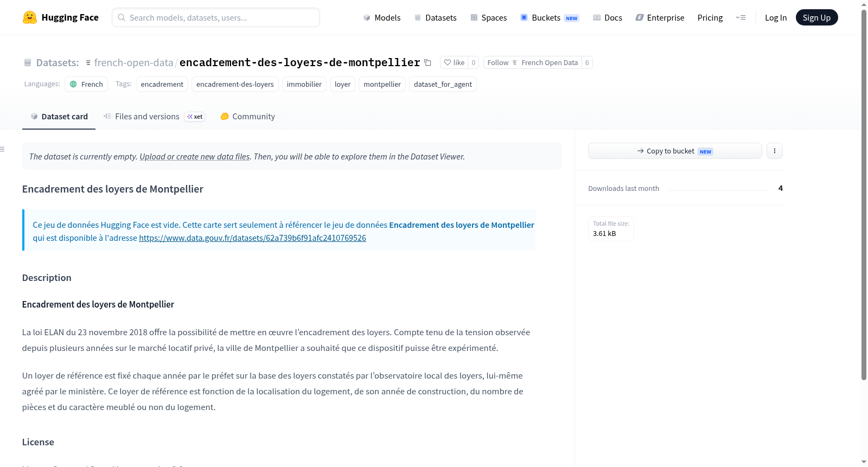This screenshot has height=467, width=868.
Task: Click the bold Encadrement des loyers de Montpellier text in the blue note
Action: [462, 225]
